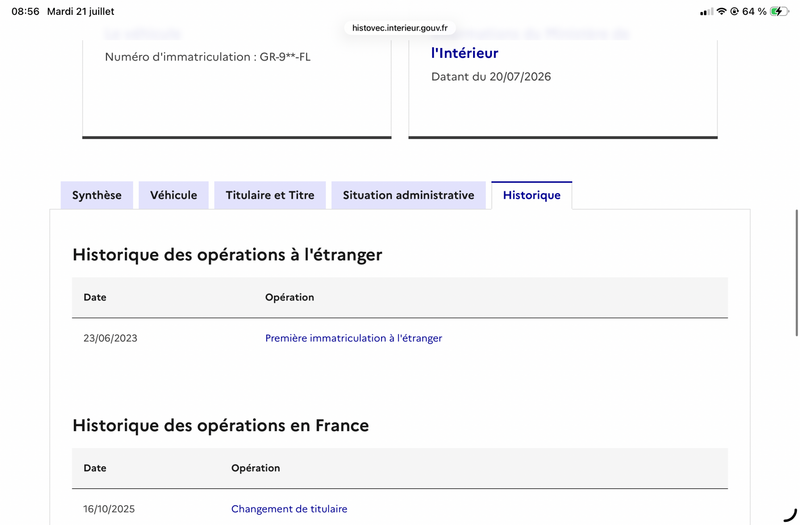Viewport: 800px width, 525px height.
Task: Switch to the Véhicule tab
Action: [x=173, y=195]
